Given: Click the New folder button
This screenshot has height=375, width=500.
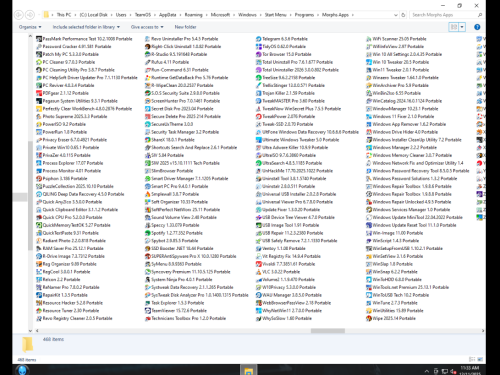Looking at the screenshot, I should click(x=185, y=27).
